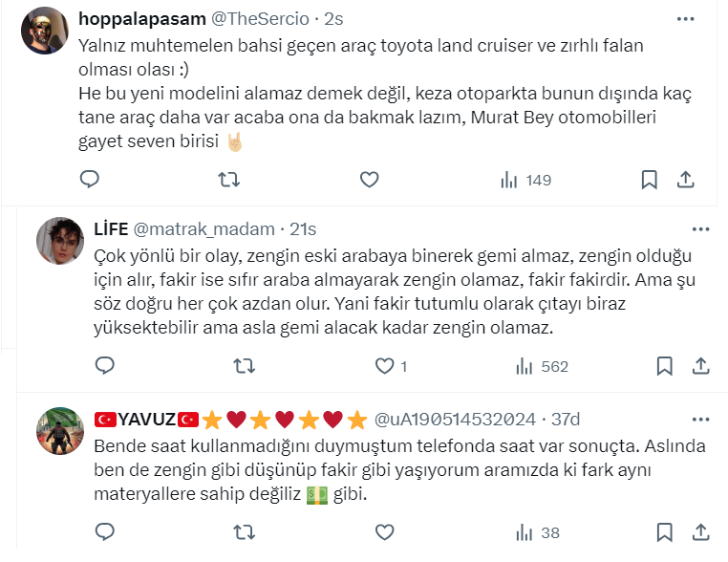The width and height of the screenshot is (728, 562).
Task: Open more options for hoppalapasam's tweet
Action: coord(686,18)
